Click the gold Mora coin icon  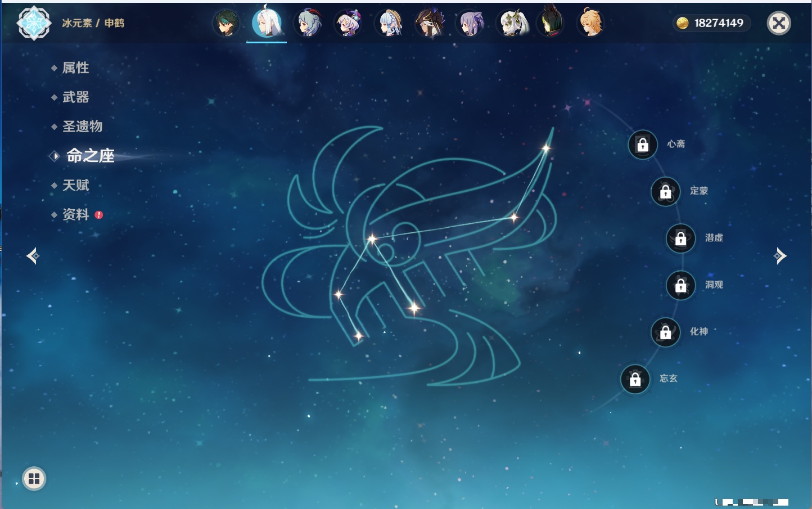pyautogui.click(x=682, y=23)
